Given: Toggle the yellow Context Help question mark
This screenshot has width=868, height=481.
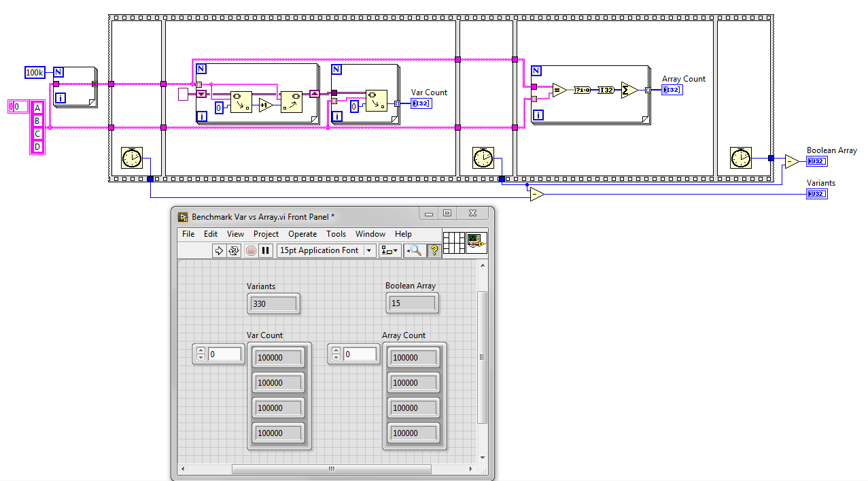Looking at the screenshot, I should click(434, 250).
